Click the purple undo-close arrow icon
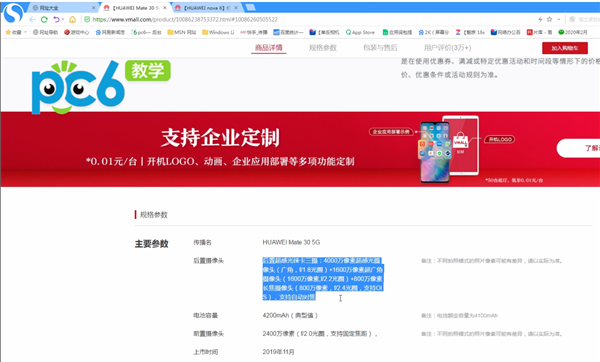This screenshot has height=362, width=600. pos(56,20)
